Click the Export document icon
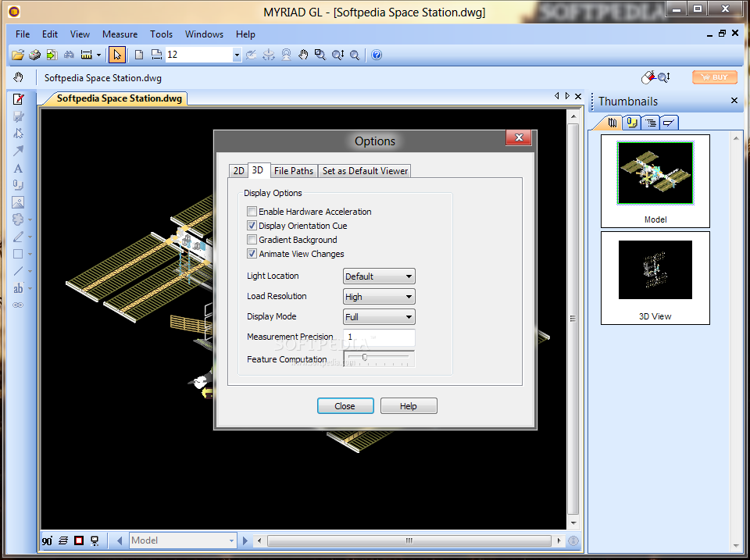Viewport: 750px width, 560px height. (52, 55)
